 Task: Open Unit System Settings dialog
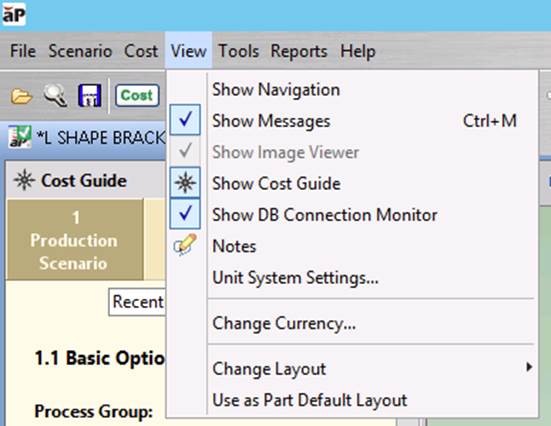352,277
